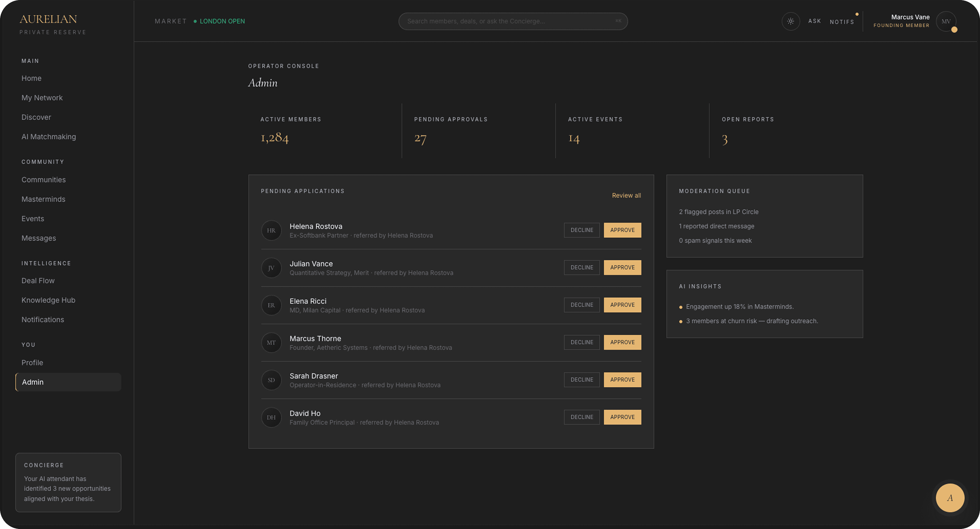Click Julian Vance's JV avatar
This screenshot has height=529, width=980.
point(271,268)
